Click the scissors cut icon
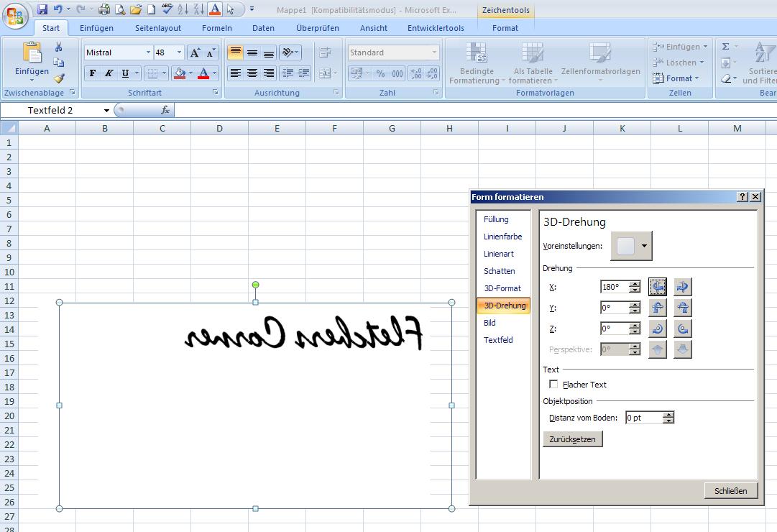The height and width of the screenshot is (532, 777). [59, 47]
